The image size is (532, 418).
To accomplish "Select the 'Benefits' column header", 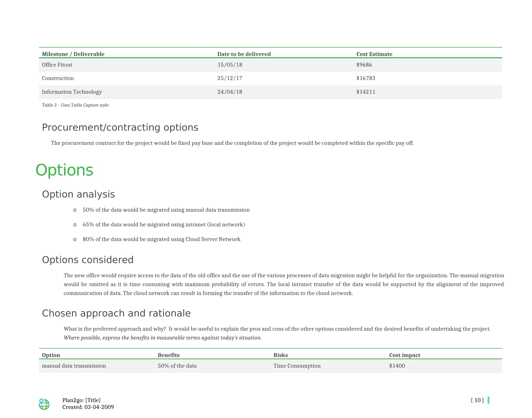I will click(x=168, y=355).
